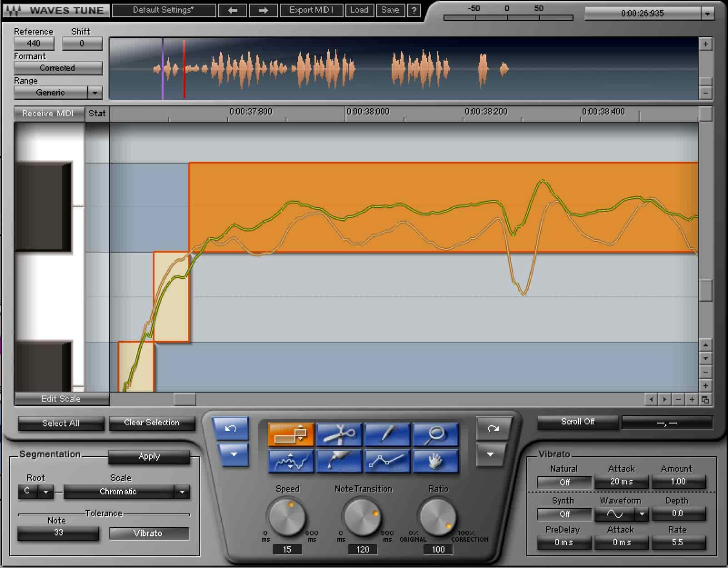Open the vibrato Waveform dropdown

[x=642, y=514]
